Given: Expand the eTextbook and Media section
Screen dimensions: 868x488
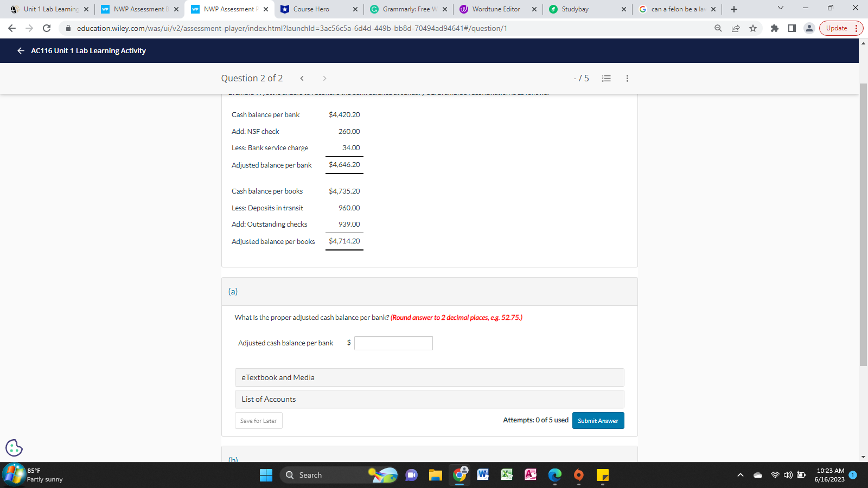Looking at the screenshot, I should 430,377.
